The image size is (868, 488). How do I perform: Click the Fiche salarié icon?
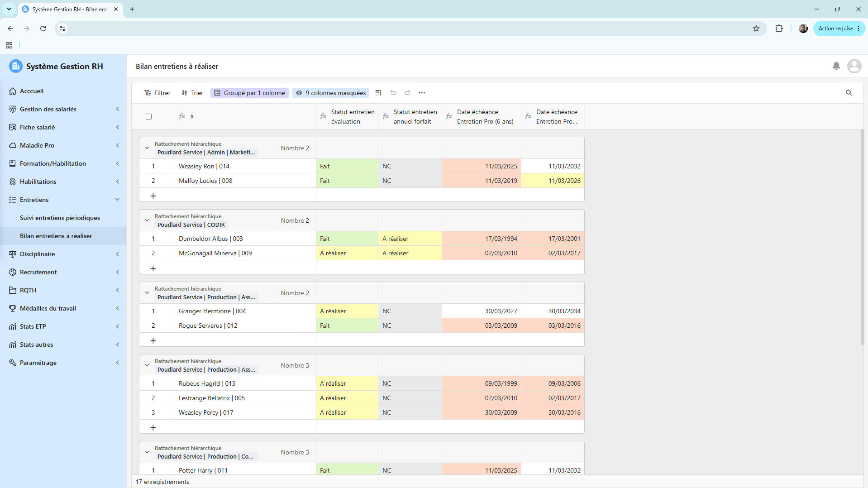[x=13, y=127]
